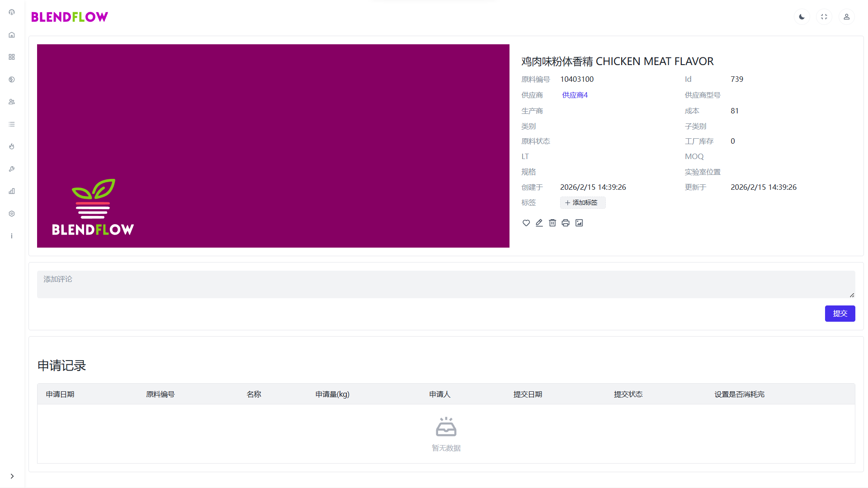Click the purple BLENDFLOW material image

coord(273,146)
